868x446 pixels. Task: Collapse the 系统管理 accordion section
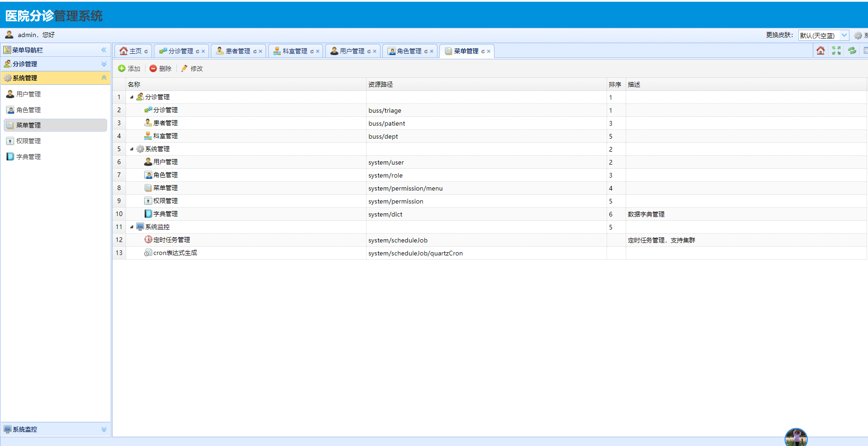104,78
